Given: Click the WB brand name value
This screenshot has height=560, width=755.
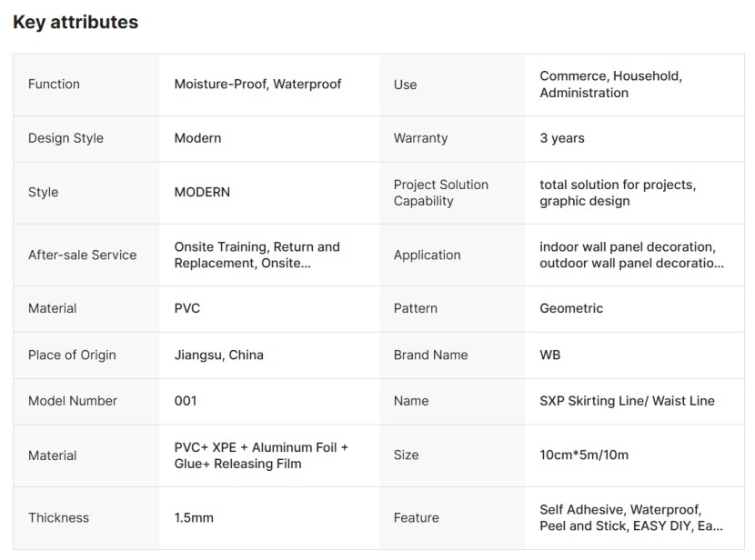Looking at the screenshot, I should point(549,355).
